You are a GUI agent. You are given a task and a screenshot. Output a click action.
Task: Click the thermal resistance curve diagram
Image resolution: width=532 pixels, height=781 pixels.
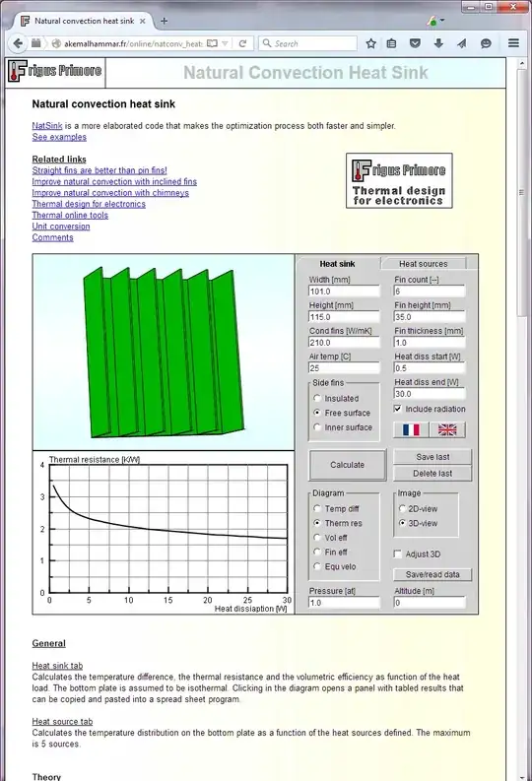[x=168, y=529]
